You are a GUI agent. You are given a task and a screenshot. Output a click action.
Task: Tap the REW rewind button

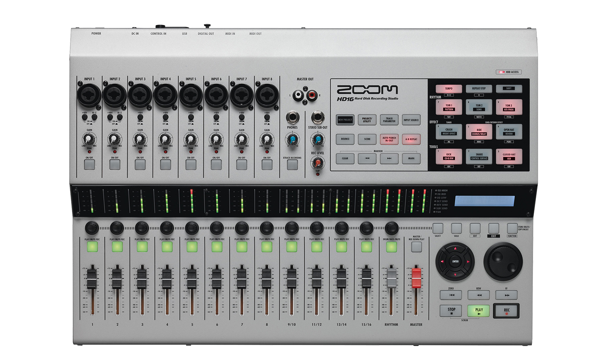pyautogui.click(x=479, y=295)
